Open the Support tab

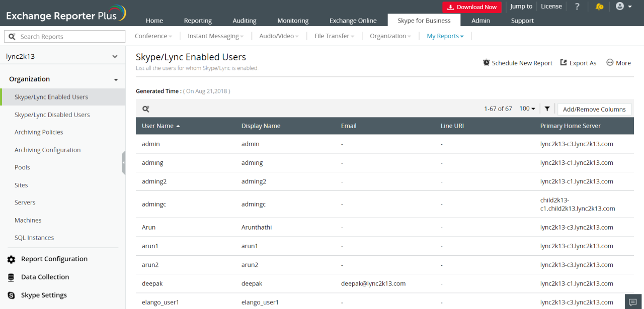coord(522,21)
